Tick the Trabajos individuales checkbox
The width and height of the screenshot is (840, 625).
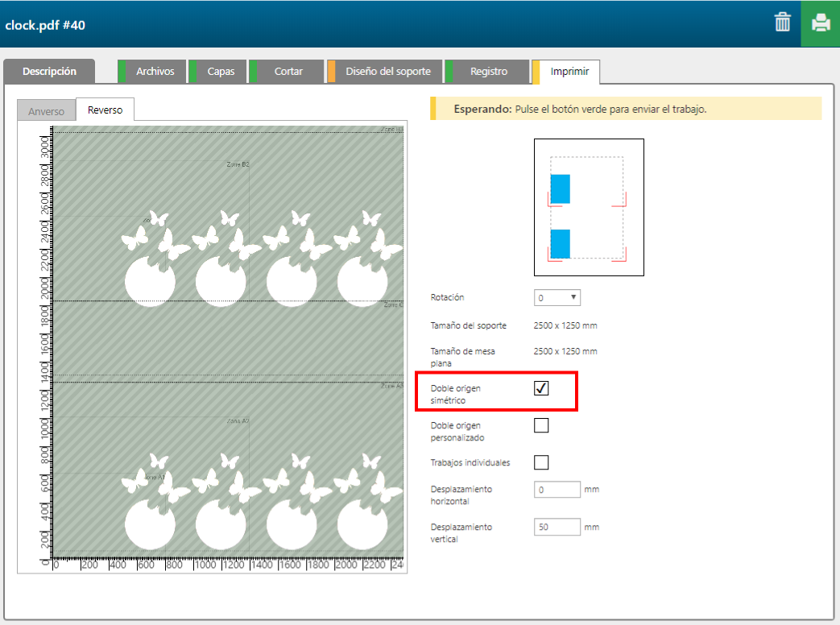click(541, 462)
